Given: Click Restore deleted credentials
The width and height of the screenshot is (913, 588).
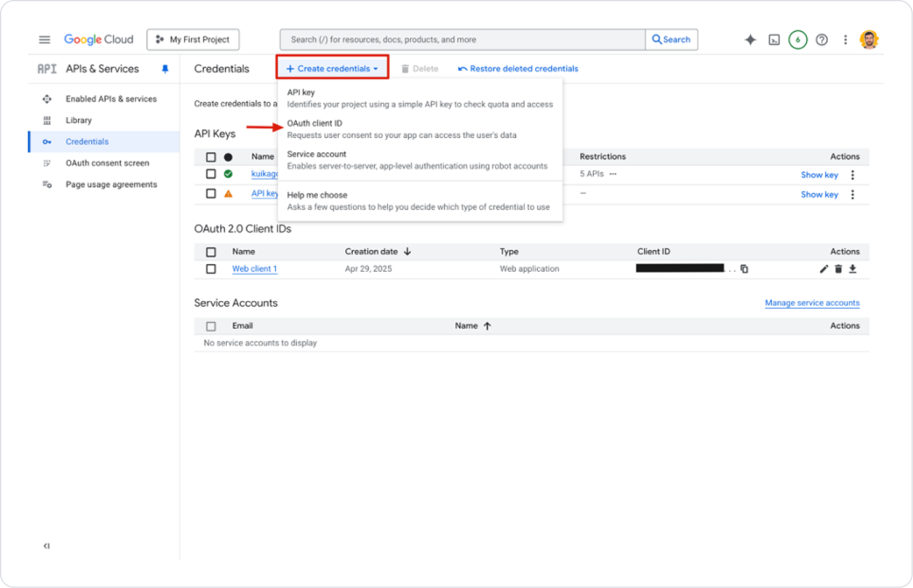Looking at the screenshot, I should (x=518, y=69).
